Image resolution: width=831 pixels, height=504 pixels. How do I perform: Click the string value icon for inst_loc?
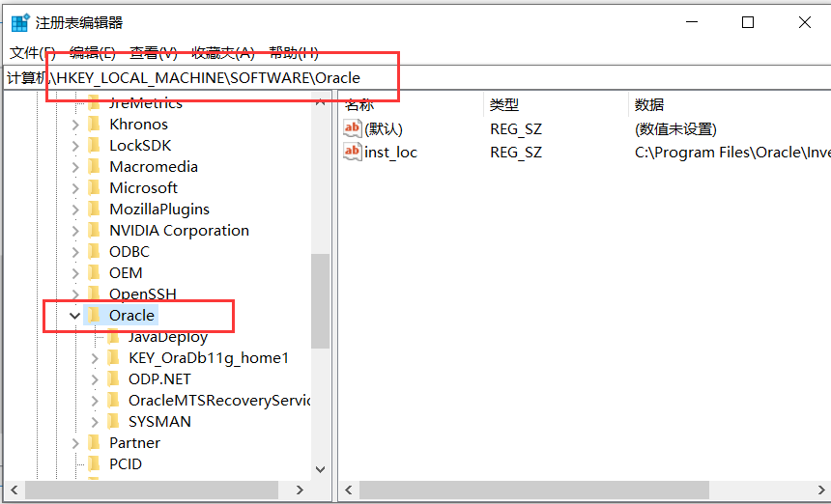point(352,152)
